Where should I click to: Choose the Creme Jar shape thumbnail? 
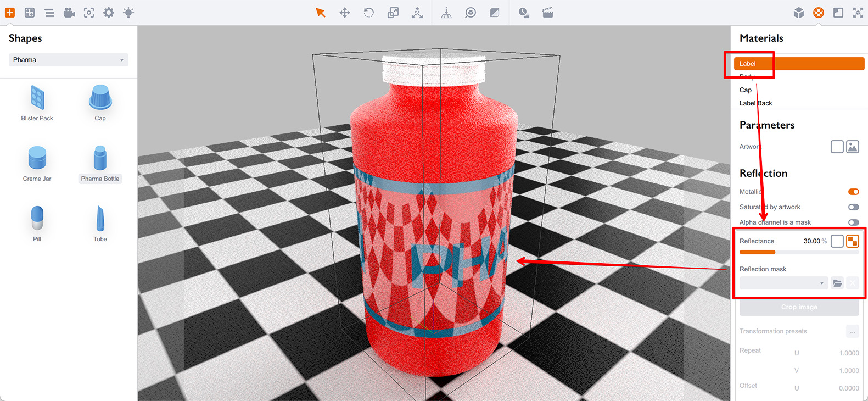(x=37, y=159)
